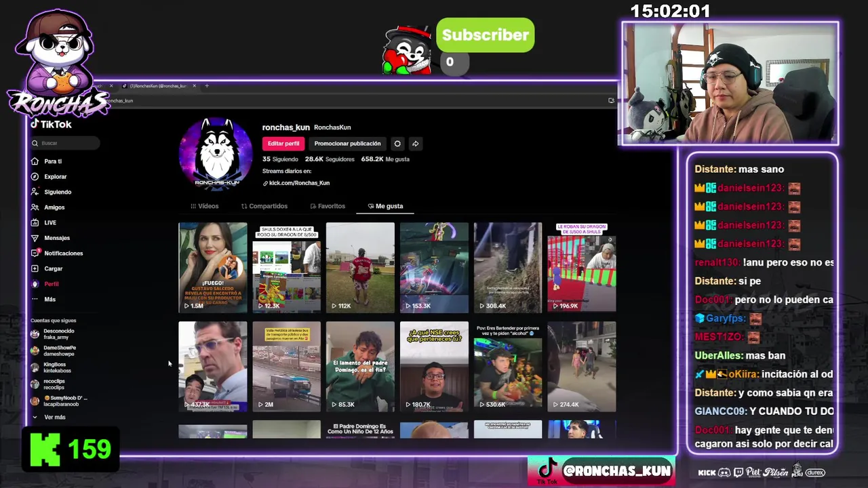Click the green Subscriber overlay badge
Screen dimensions: 868x488
(x=485, y=35)
